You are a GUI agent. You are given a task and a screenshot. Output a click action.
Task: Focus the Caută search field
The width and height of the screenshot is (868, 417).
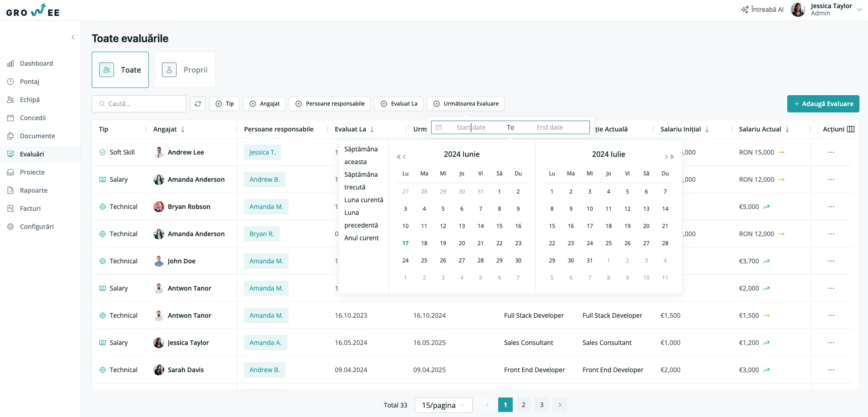(x=139, y=104)
